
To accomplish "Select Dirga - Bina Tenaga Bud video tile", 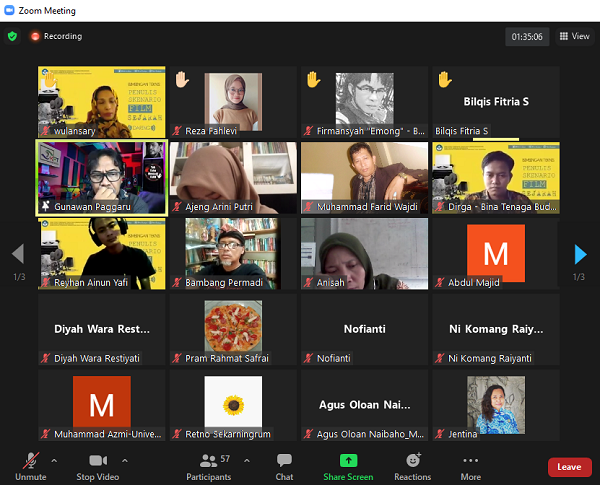I will 496,178.
